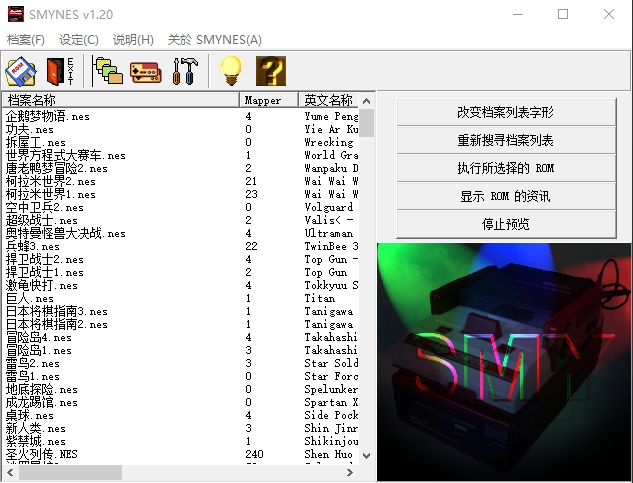Select file 柯拉米世界2.nes
Viewport: 633px width, 483px height.
(50, 181)
